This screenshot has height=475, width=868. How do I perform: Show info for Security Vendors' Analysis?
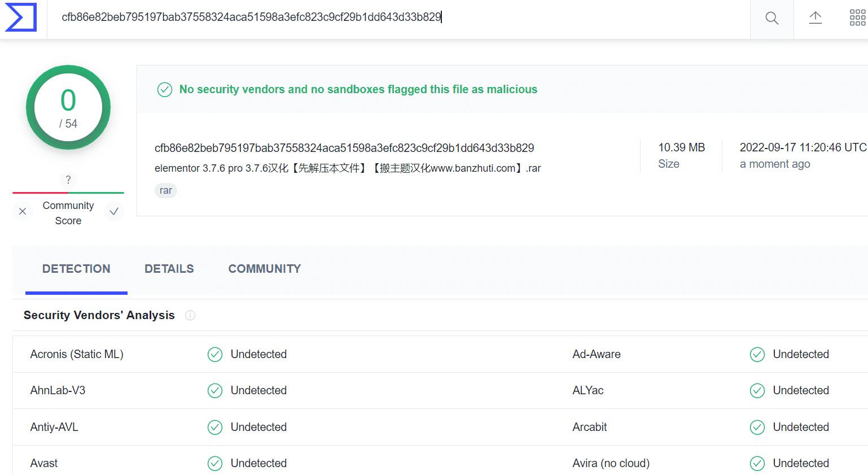190,315
